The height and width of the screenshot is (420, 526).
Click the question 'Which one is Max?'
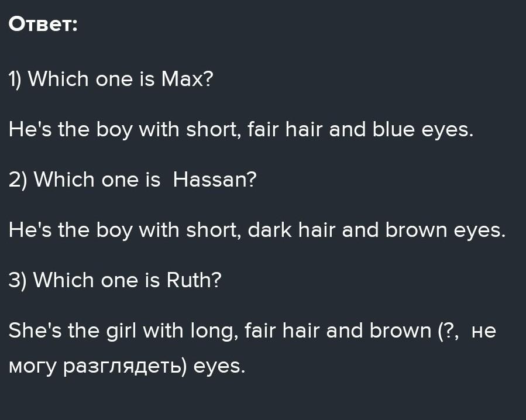tap(121, 79)
